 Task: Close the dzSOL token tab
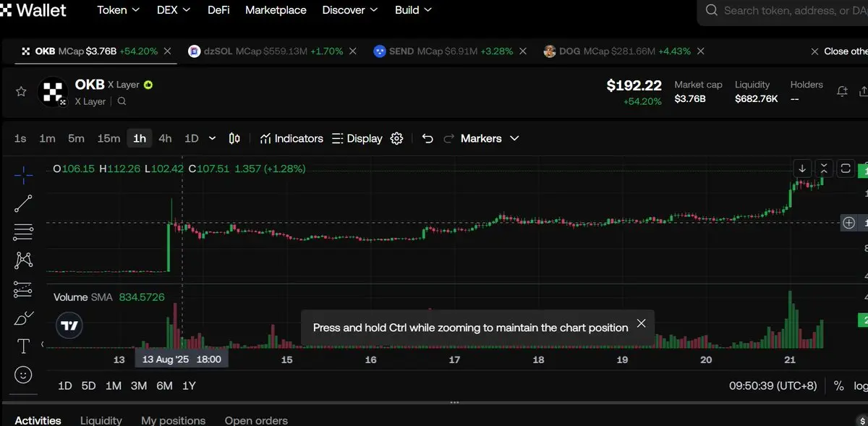pyautogui.click(x=353, y=51)
